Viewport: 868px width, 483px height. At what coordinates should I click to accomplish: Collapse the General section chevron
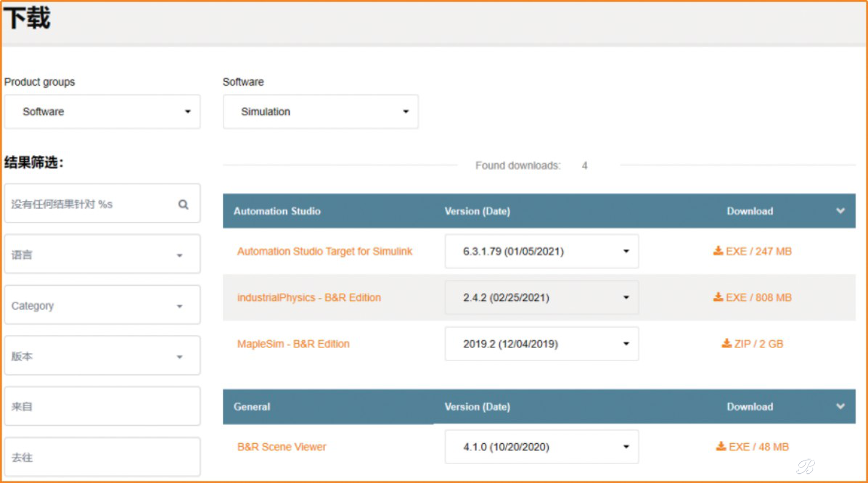pos(840,406)
